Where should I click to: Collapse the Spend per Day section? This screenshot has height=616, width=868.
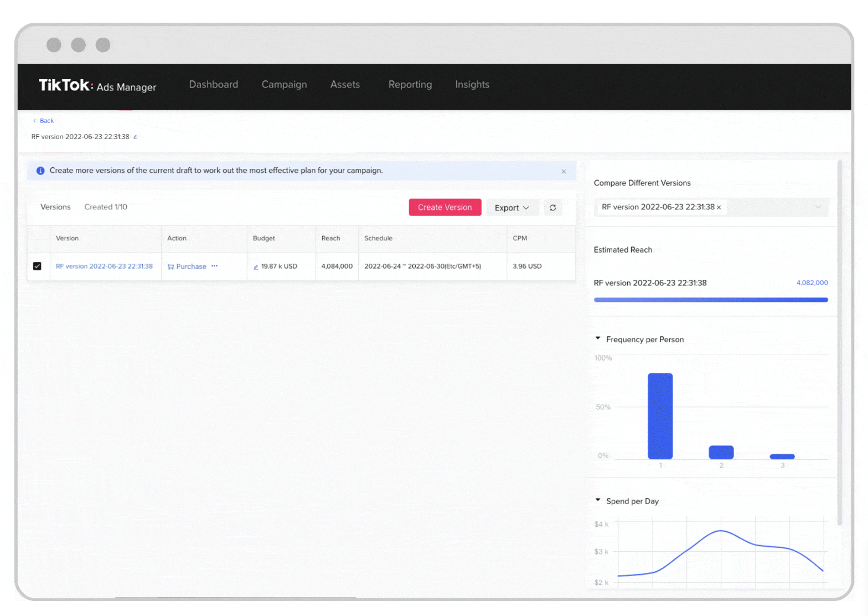[x=598, y=500]
